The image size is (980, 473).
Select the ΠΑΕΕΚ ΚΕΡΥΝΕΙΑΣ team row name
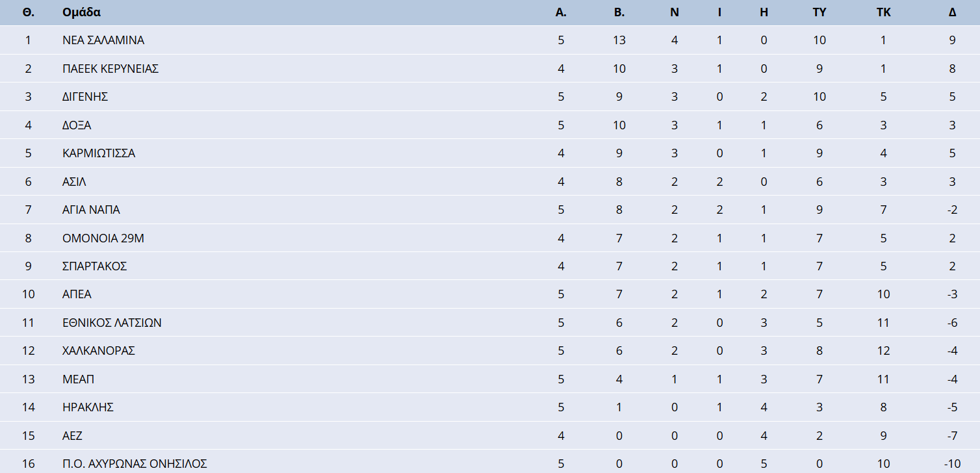click(110, 69)
